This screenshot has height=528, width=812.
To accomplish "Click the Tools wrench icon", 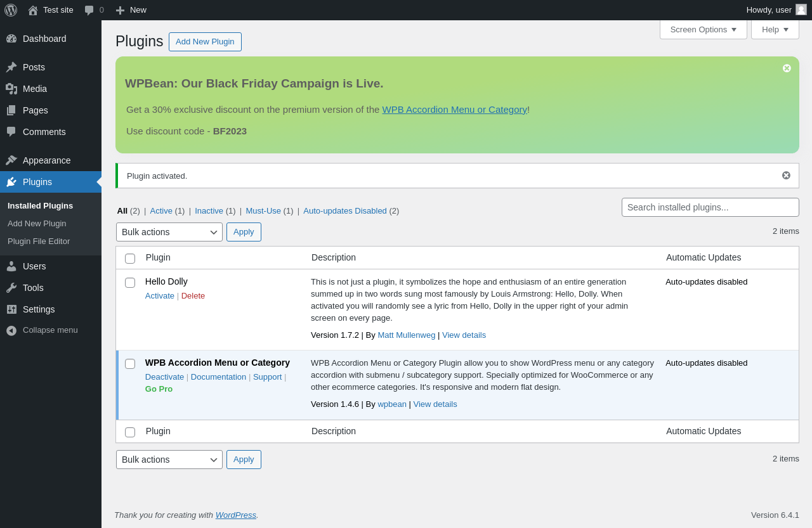I will point(11,288).
